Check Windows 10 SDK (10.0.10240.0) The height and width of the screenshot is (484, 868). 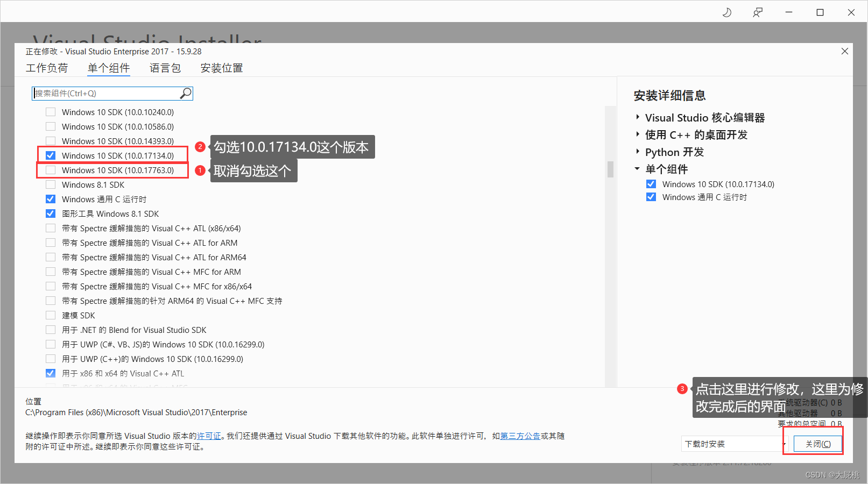pos(51,112)
